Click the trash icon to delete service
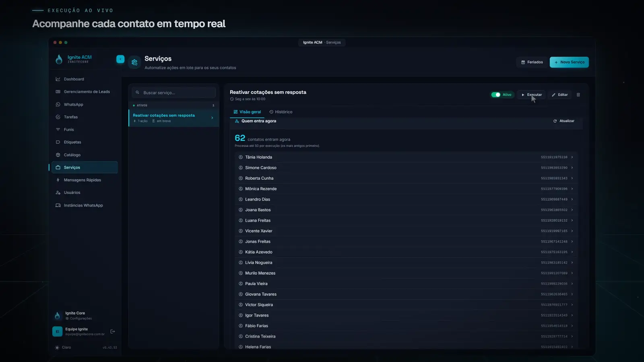Screen dimensions: 644x362 578,95
